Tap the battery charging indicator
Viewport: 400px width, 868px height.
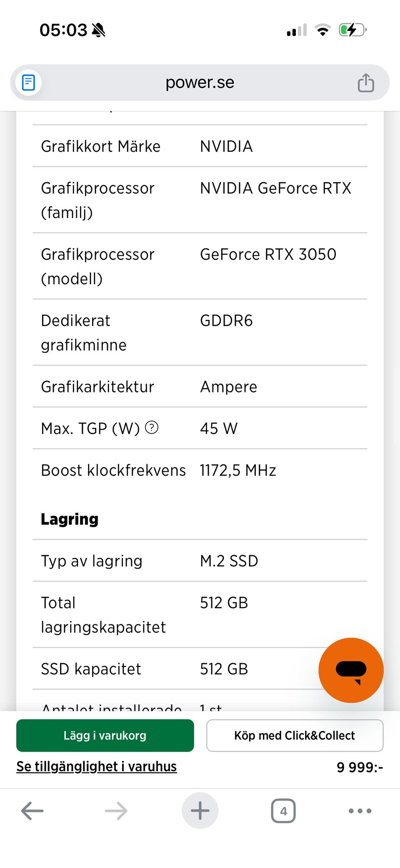(352, 30)
